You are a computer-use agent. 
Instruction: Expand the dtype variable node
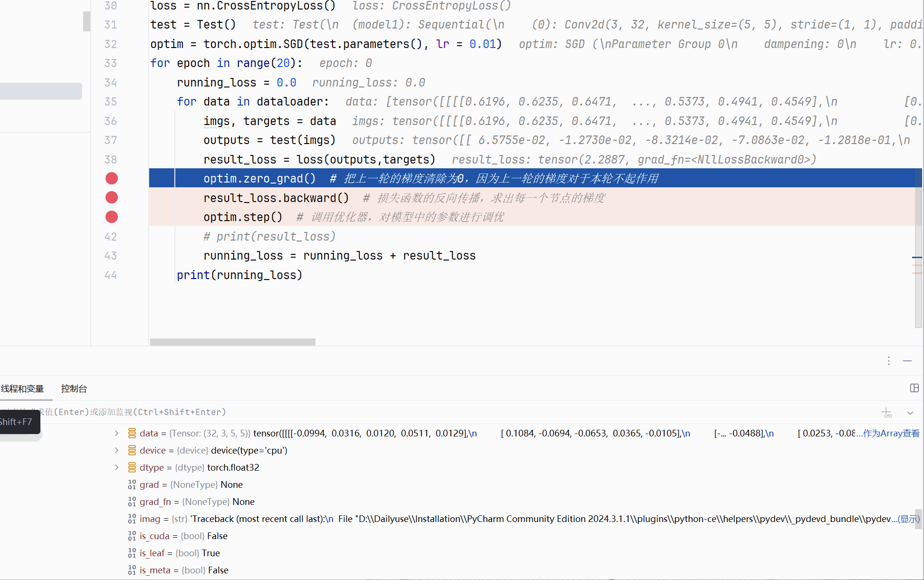(x=116, y=467)
